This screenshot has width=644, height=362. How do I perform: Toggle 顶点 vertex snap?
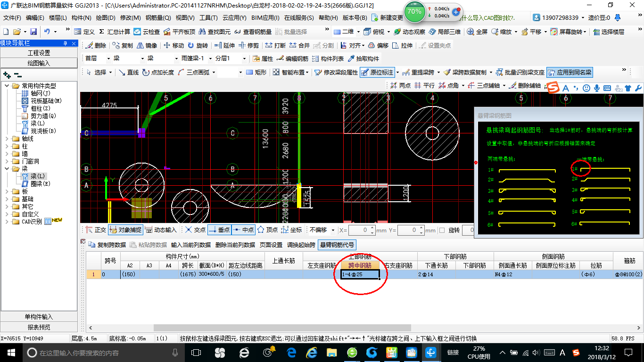coord(267,230)
